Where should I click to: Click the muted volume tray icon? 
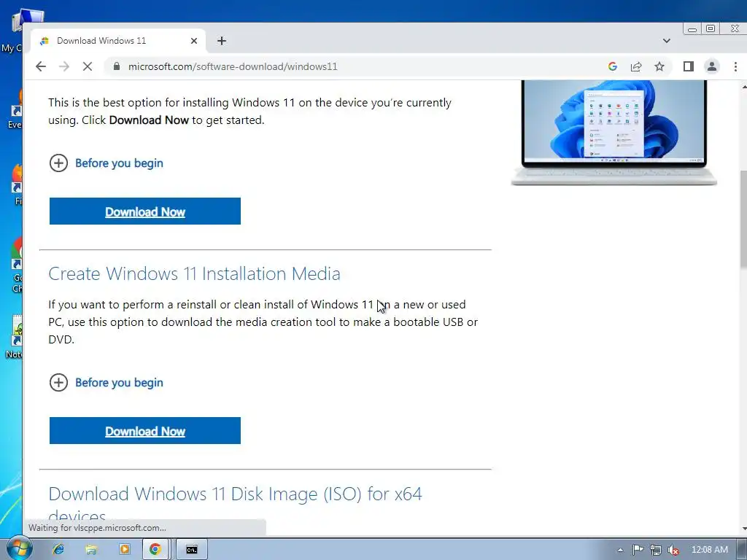(x=673, y=550)
